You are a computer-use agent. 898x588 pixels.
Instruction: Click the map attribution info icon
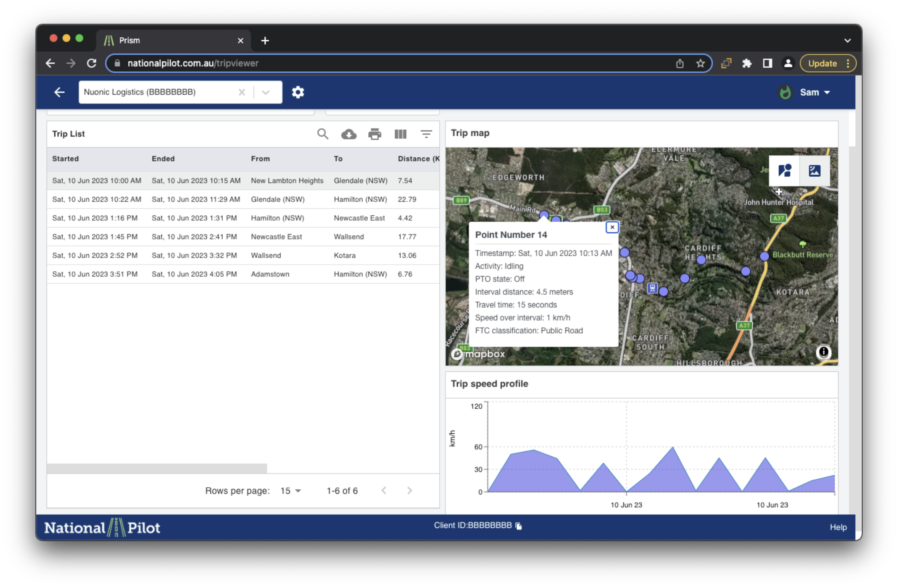(x=823, y=352)
